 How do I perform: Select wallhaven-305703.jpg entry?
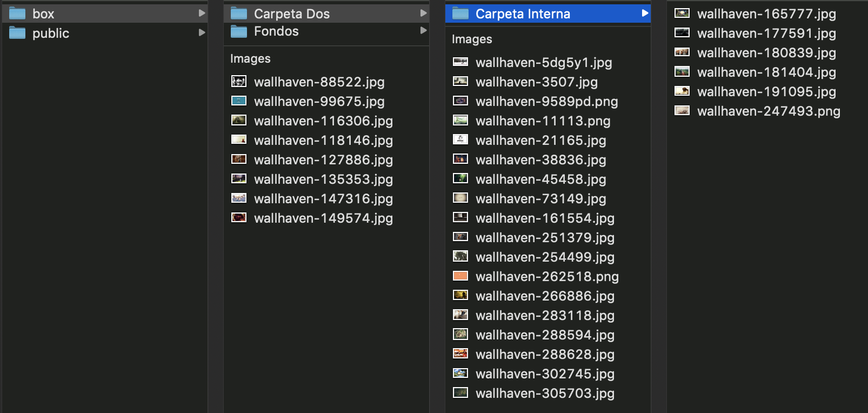point(544,394)
